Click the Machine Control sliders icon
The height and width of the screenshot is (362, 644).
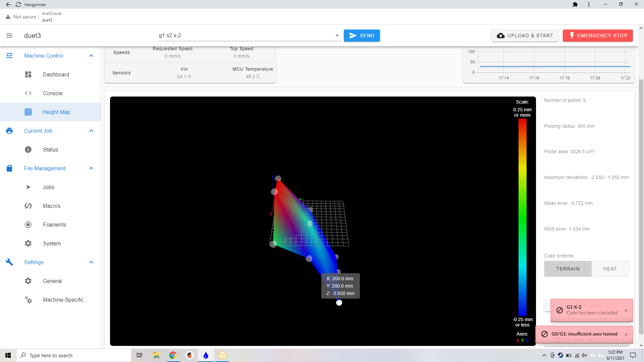(x=9, y=56)
